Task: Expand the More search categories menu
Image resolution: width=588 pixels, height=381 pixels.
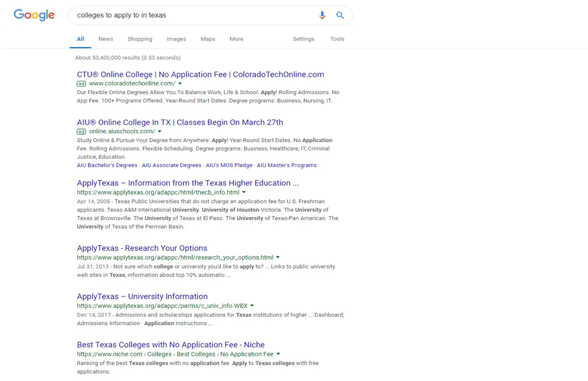Action: 236,39
